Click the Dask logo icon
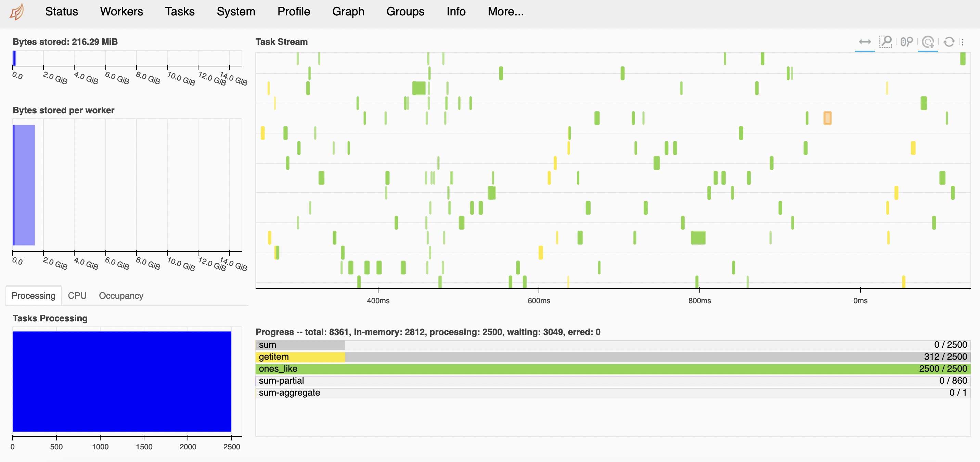980x462 pixels. [17, 11]
